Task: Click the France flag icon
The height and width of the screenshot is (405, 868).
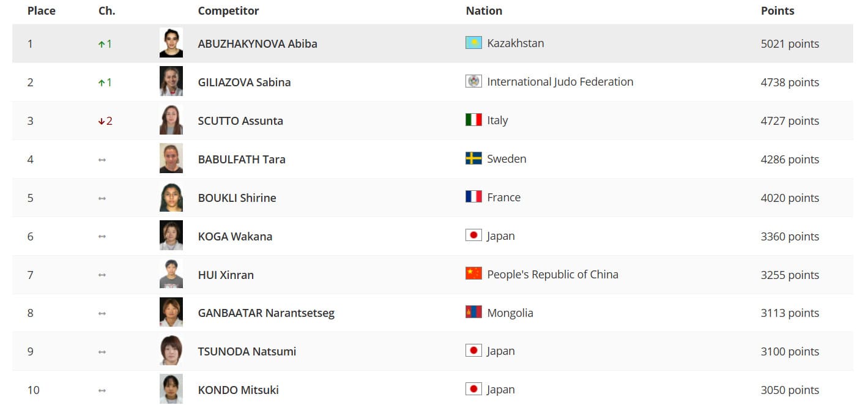Action: point(473,197)
